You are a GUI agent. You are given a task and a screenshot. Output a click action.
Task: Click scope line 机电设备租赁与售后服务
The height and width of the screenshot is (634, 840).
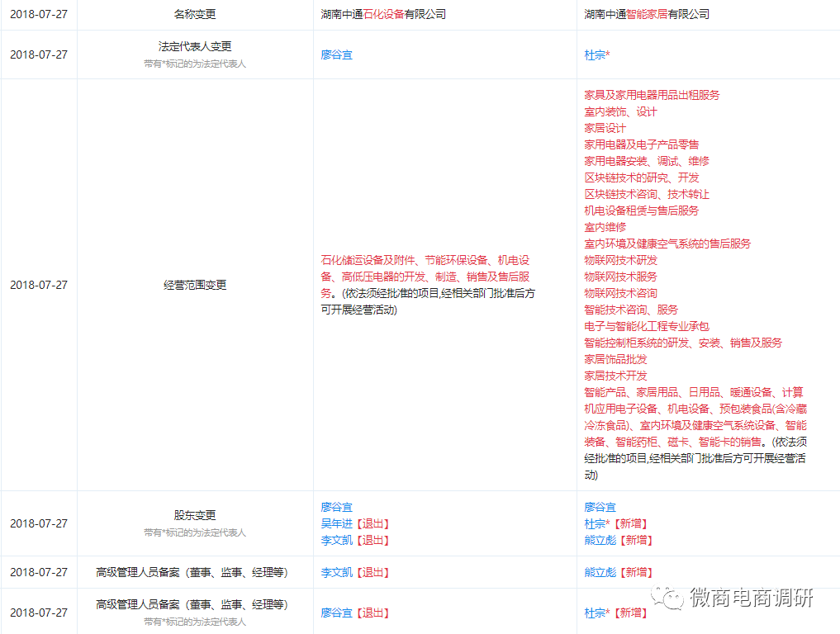coord(641,211)
